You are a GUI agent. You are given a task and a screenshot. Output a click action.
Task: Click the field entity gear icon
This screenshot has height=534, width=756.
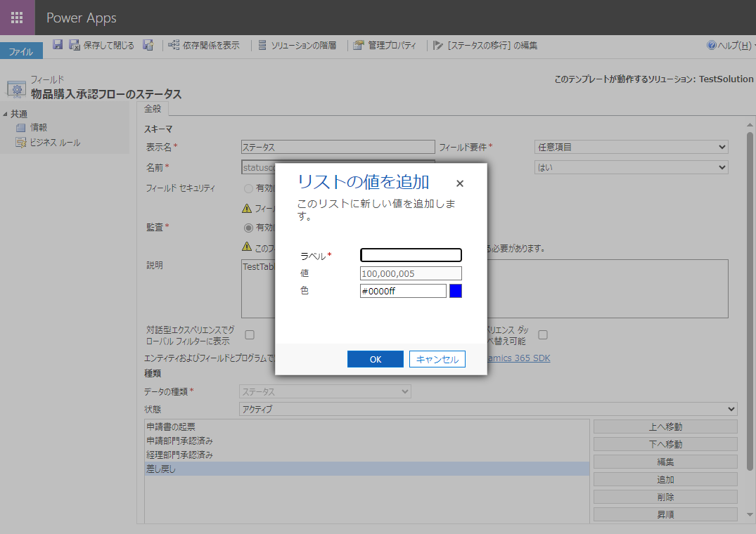point(17,89)
